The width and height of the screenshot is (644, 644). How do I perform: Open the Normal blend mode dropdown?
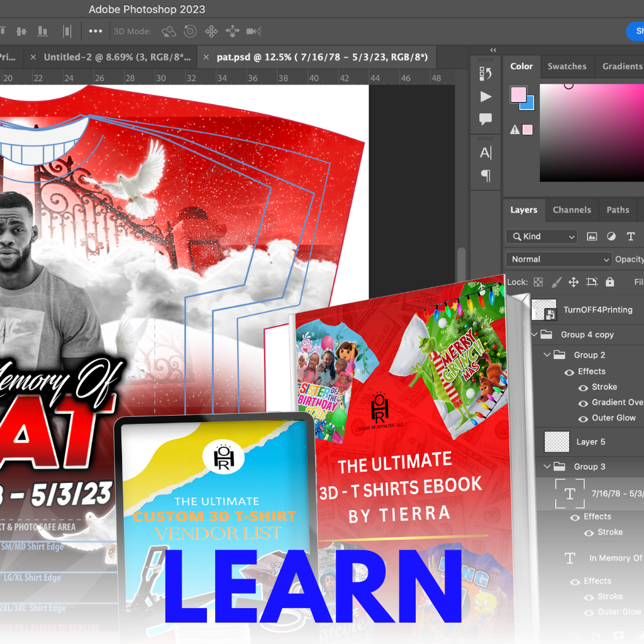[x=558, y=259]
